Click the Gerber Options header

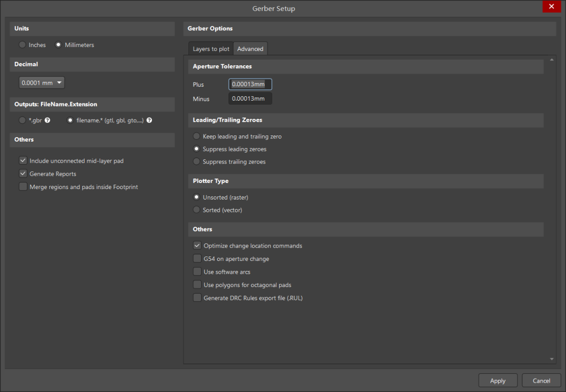coord(370,29)
